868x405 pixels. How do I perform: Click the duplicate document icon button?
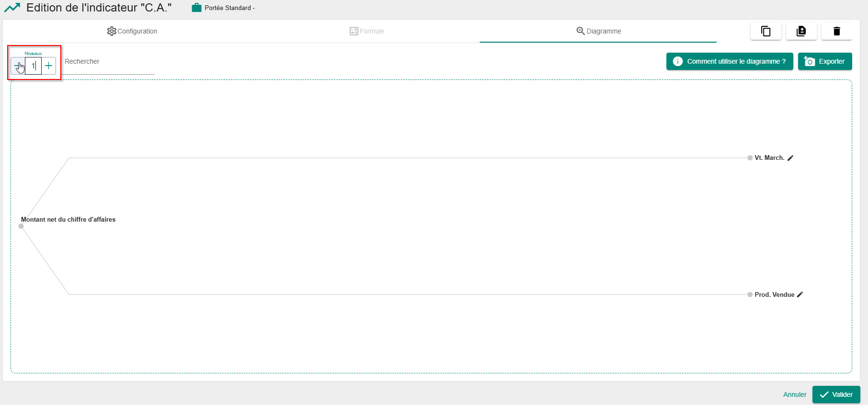pos(801,31)
